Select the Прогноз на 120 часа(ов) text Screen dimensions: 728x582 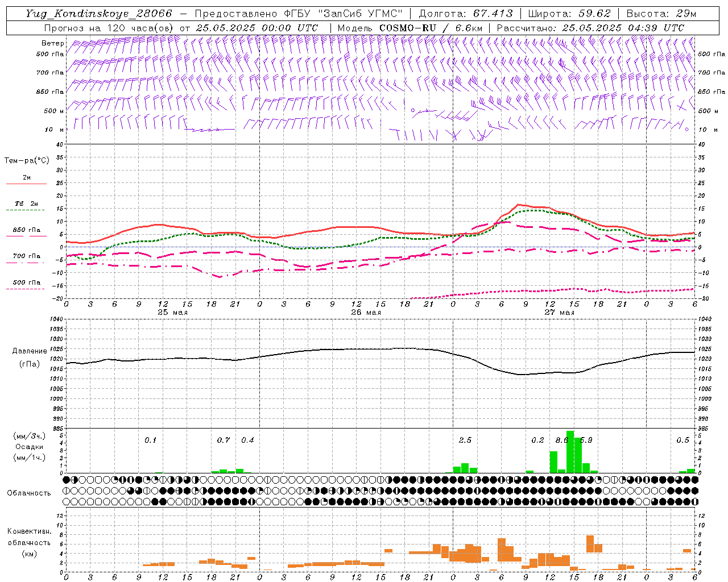point(110,28)
